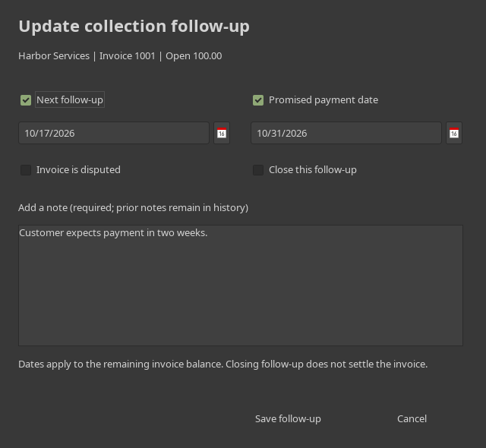Viewport: 486px width, 448px height.
Task: Click the Update collection follow-up heading
Action: 134,27
